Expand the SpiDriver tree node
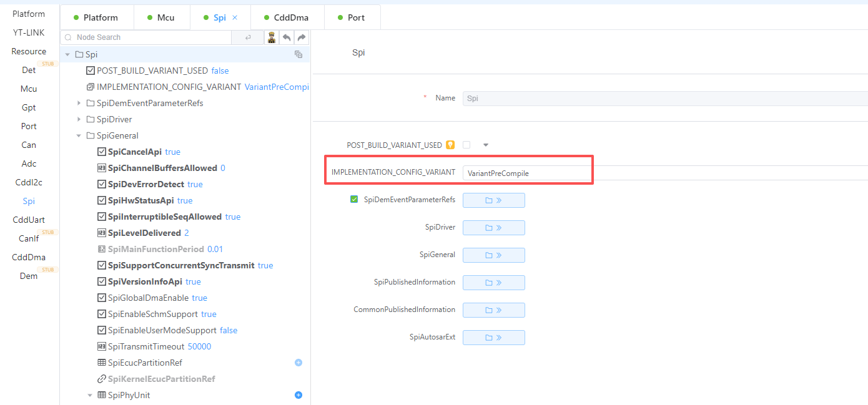The height and width of the screenshot is (405, 868). (x=79, y=119)
